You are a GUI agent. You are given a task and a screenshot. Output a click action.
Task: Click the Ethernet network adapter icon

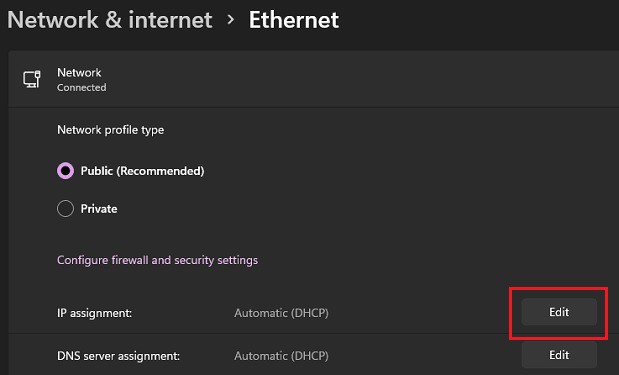tap(32, 79)
